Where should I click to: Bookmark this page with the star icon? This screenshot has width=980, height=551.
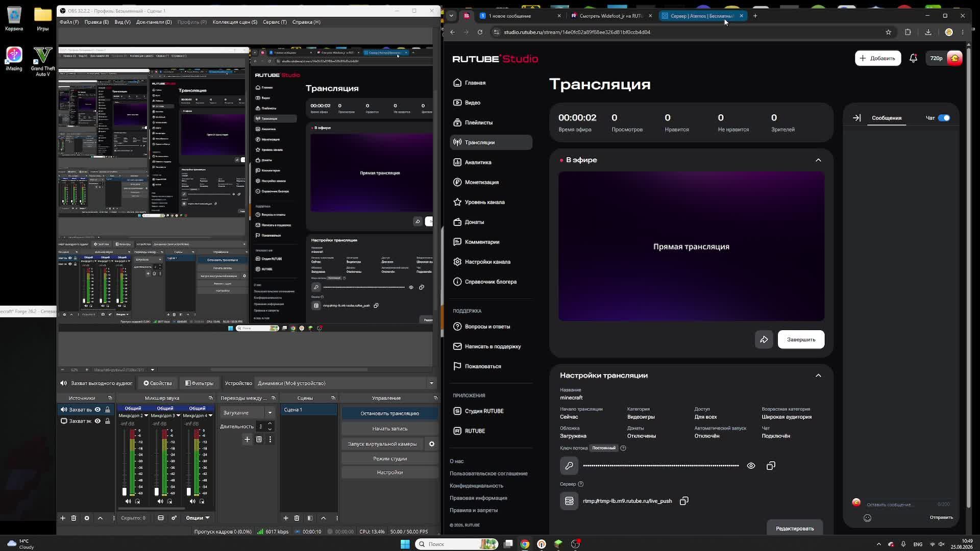(x=888, y=32)
